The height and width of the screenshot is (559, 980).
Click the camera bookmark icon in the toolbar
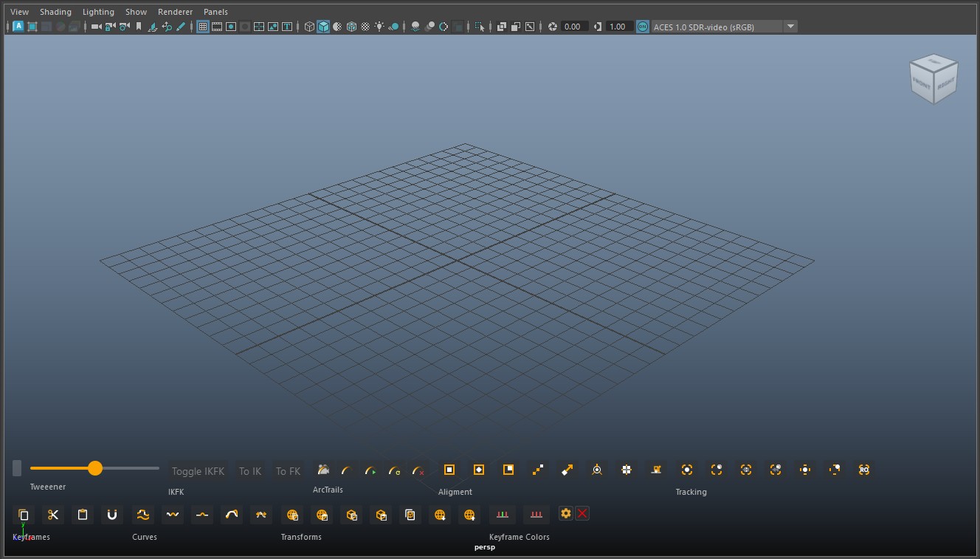click(138, 27)
